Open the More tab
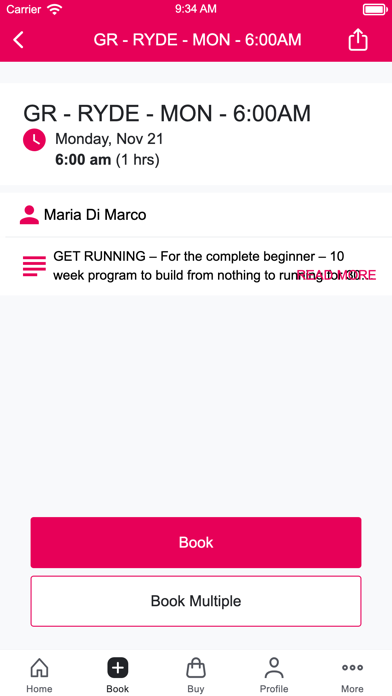This screenshot has width=392, height=696. (x=352, y=674)
